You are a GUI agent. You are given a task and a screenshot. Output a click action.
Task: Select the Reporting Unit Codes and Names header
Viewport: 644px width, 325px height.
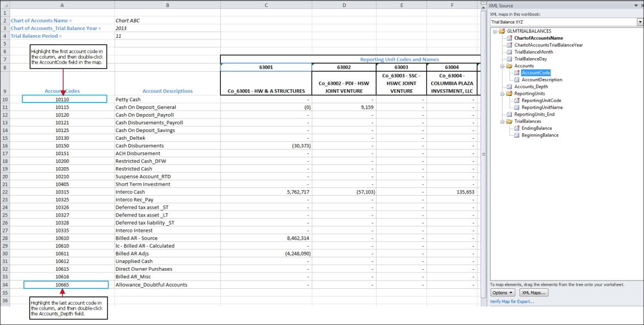[x=399, y=59]
